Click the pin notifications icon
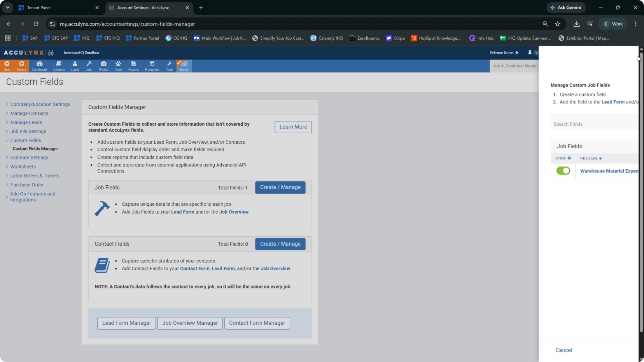Screen dimensions: 644x362 [x=530, y=52]
